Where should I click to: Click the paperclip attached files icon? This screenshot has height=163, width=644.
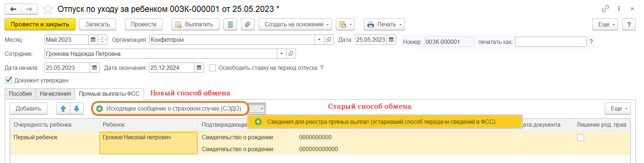247,24
